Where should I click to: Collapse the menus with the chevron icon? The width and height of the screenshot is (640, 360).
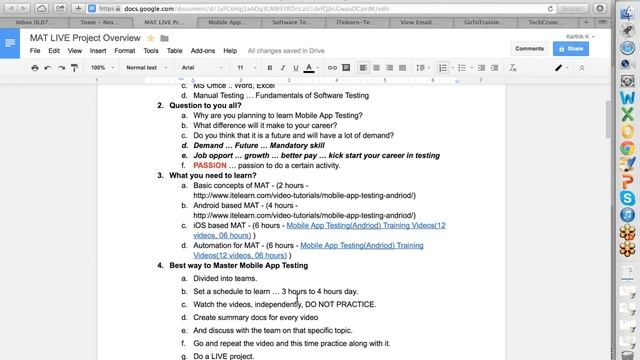pos(582,68)
